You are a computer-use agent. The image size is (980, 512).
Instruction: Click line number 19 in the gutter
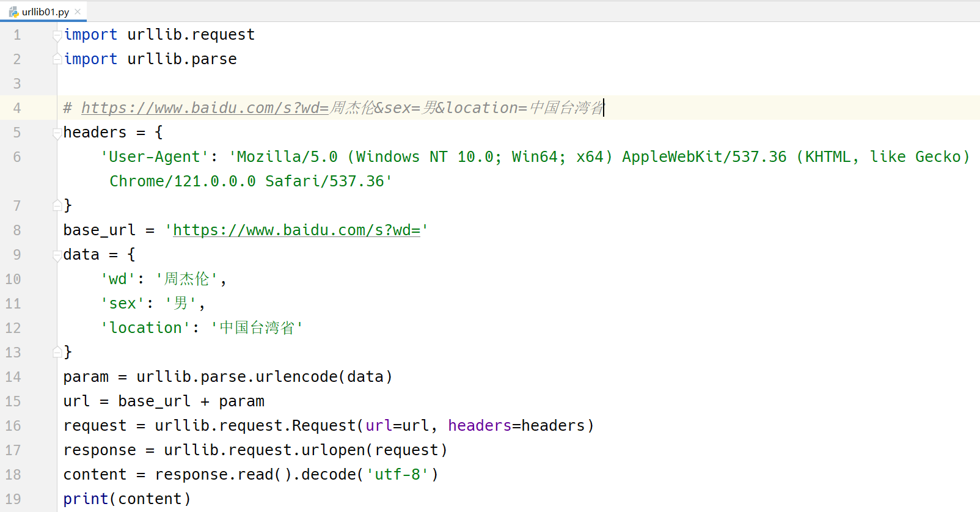coord(13,499)
